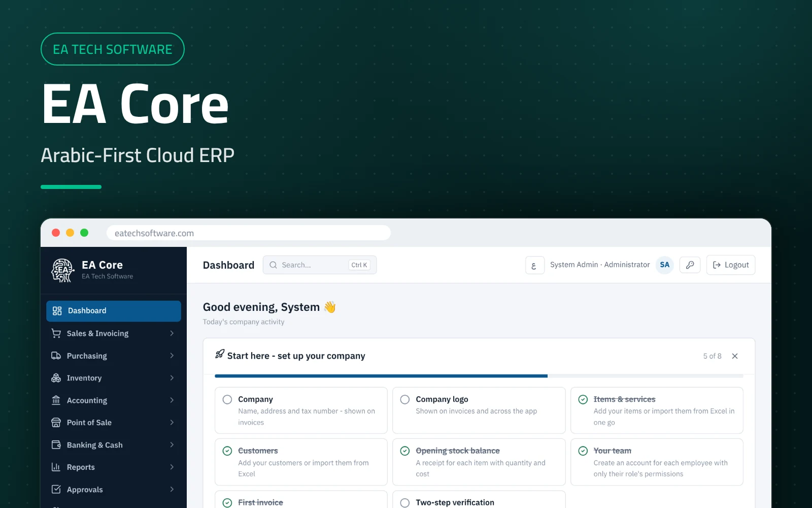812x508 pixels.
Task: Open the First invoice step card
Action: [x=301, y=499]
